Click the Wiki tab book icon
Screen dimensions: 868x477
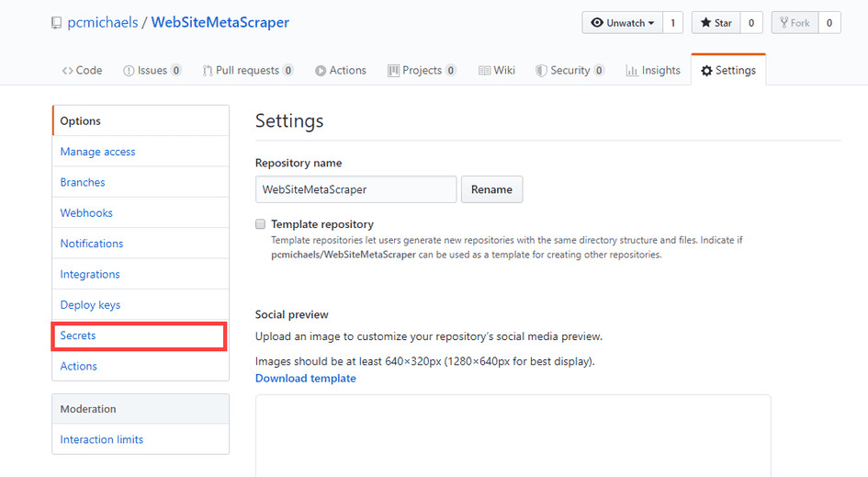tap(484, 71)
